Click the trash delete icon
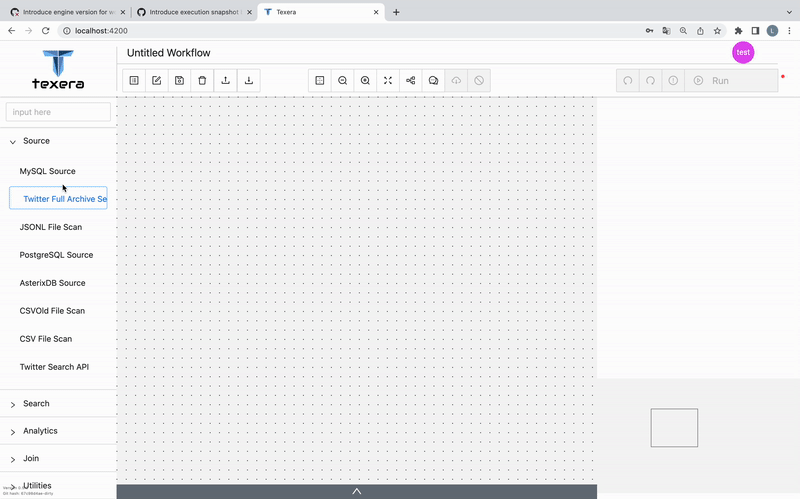Image resolution: width=800 pixels, height=499 pixels. point(203,81)
